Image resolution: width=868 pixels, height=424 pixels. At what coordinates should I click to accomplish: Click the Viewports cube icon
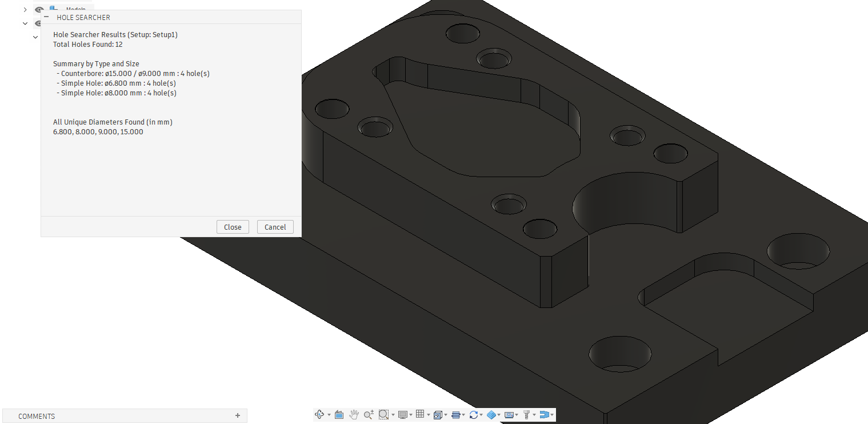tap(438, 414)
